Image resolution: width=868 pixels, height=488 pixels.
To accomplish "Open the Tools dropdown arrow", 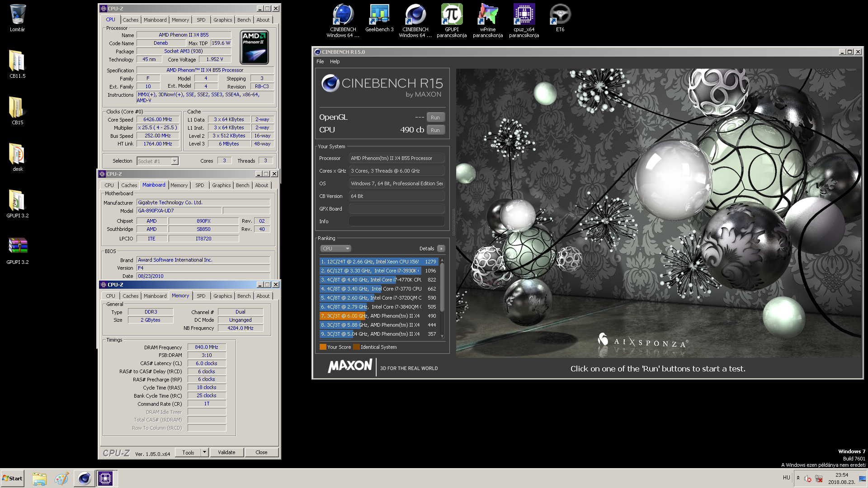I will (x=204, y=452).
